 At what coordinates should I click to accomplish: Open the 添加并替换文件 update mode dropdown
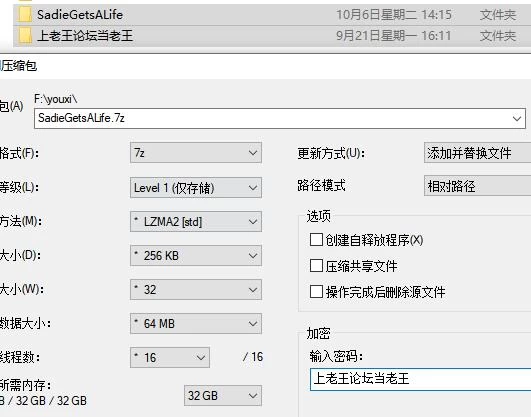pyautogui.click(x=477, y=153)
